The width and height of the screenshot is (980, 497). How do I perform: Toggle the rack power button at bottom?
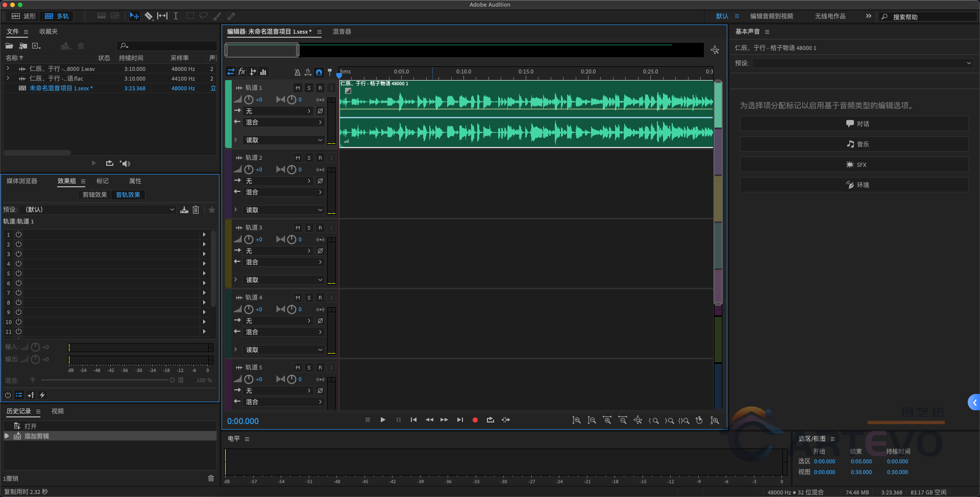8,395
